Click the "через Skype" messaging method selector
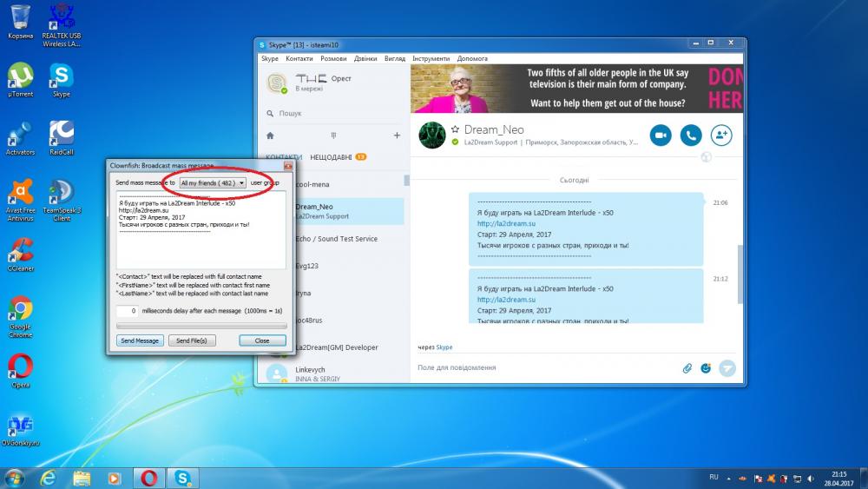The width and height of the screenshot is (868, 489). click(435, 347)
